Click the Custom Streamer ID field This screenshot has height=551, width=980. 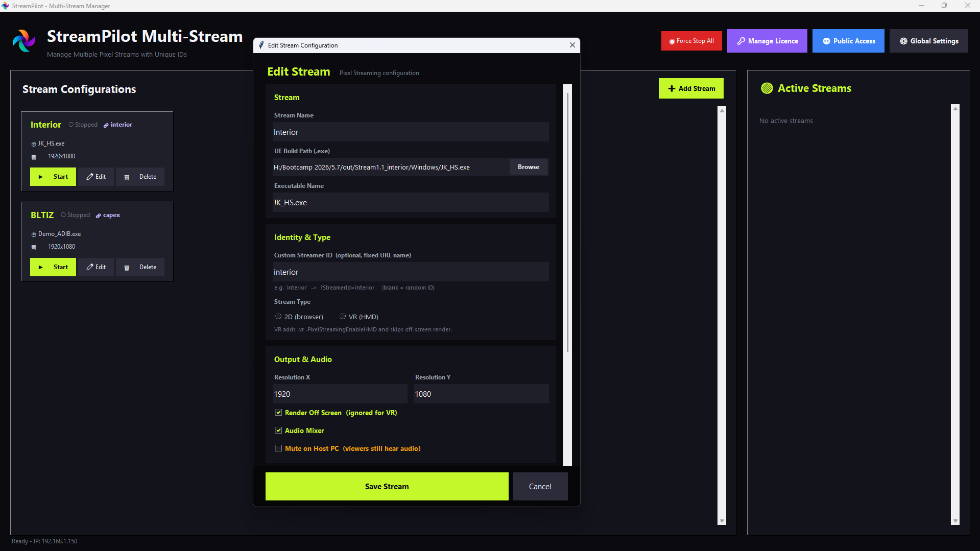pyautogui.click(x=411, y=272)
